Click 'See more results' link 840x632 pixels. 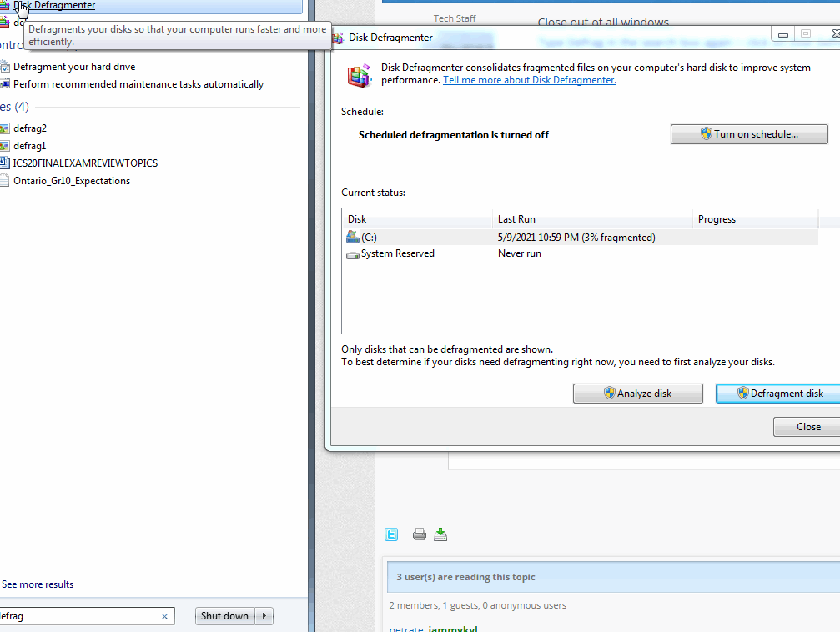38,584
